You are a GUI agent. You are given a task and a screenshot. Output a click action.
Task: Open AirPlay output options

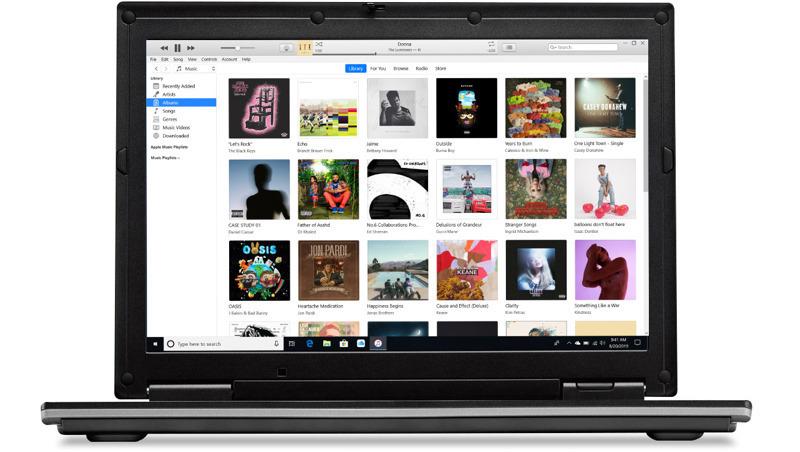(x=286, y=47)
